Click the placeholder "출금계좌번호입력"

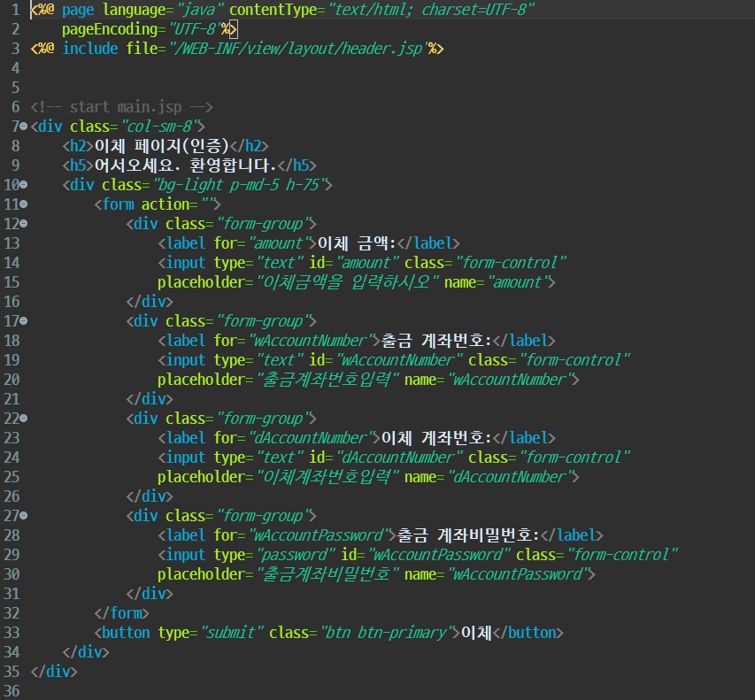coord(327,380)
